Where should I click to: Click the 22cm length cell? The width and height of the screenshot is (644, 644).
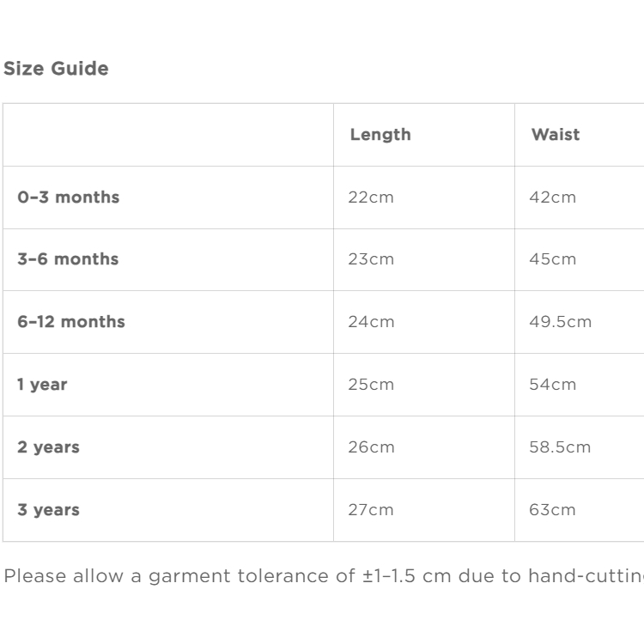coord(371,197)
